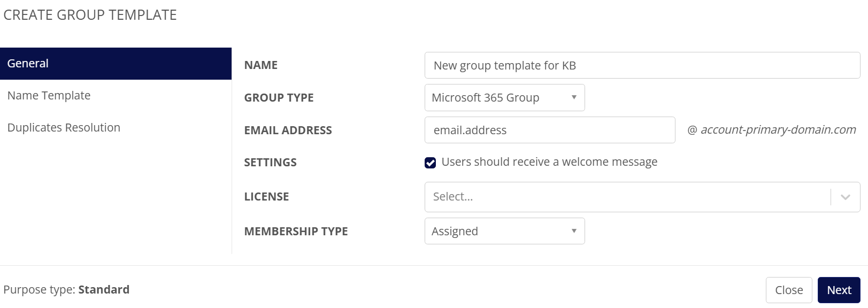Click the Purpose type: Standard text

pos(66,290)
